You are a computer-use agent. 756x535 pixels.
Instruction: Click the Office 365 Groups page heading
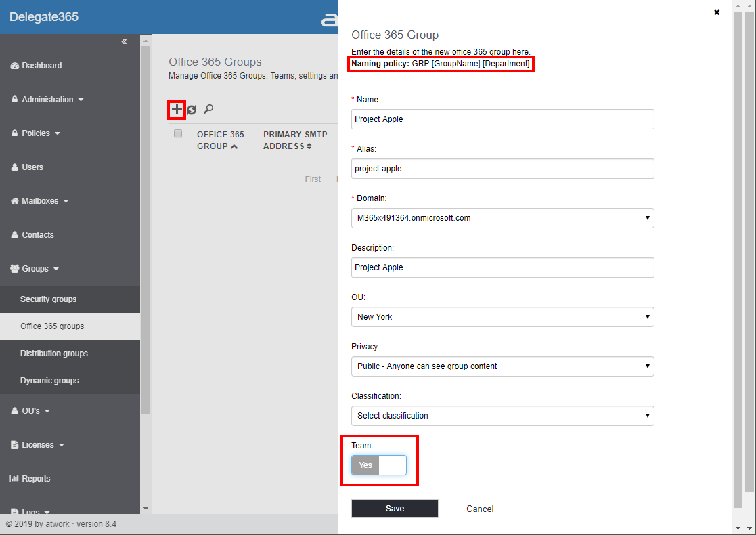coord(215,62)
